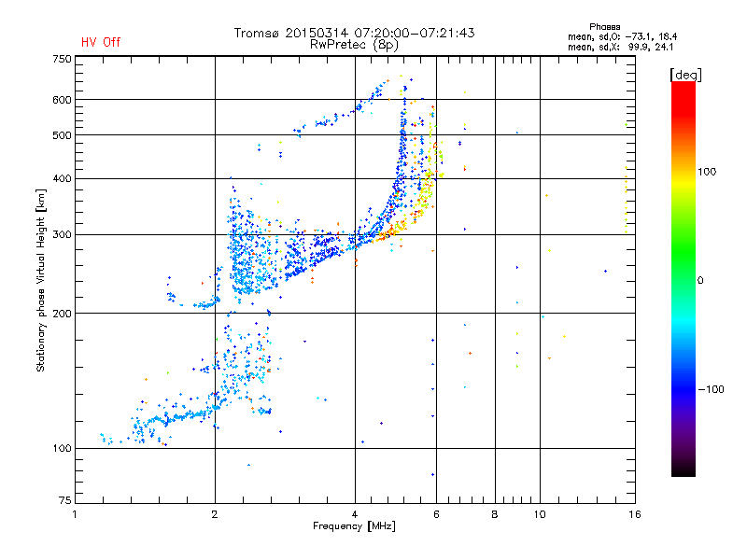
Task: Click the frequency axis tick label '6'
Action: 436,514
